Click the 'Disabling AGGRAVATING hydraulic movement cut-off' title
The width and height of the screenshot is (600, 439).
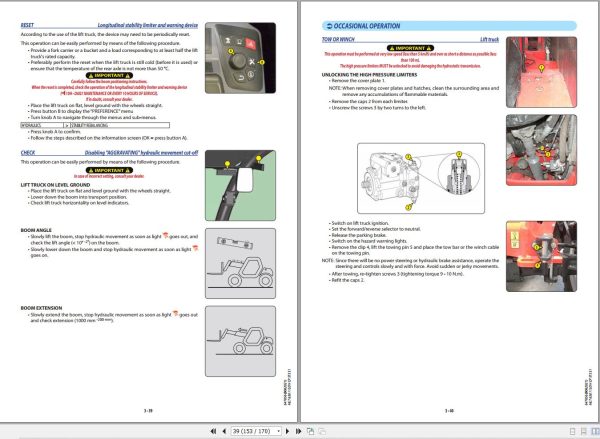[x=142, y=153]
